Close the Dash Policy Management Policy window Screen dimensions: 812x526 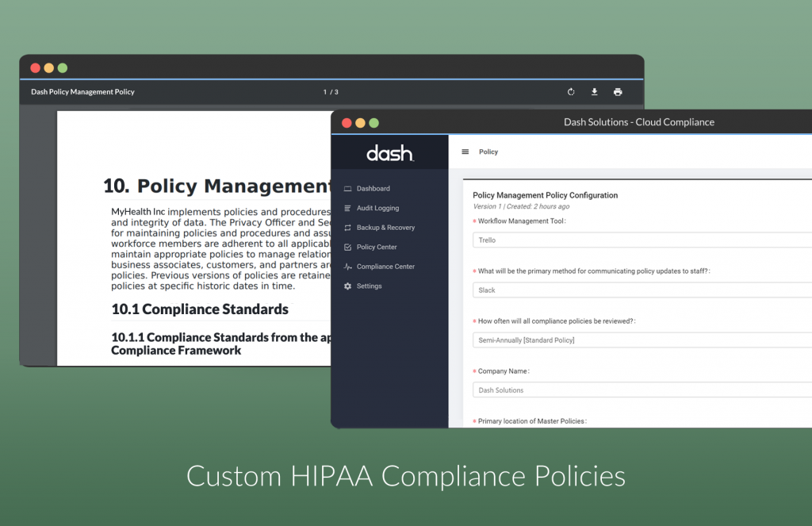pos(35,68)
